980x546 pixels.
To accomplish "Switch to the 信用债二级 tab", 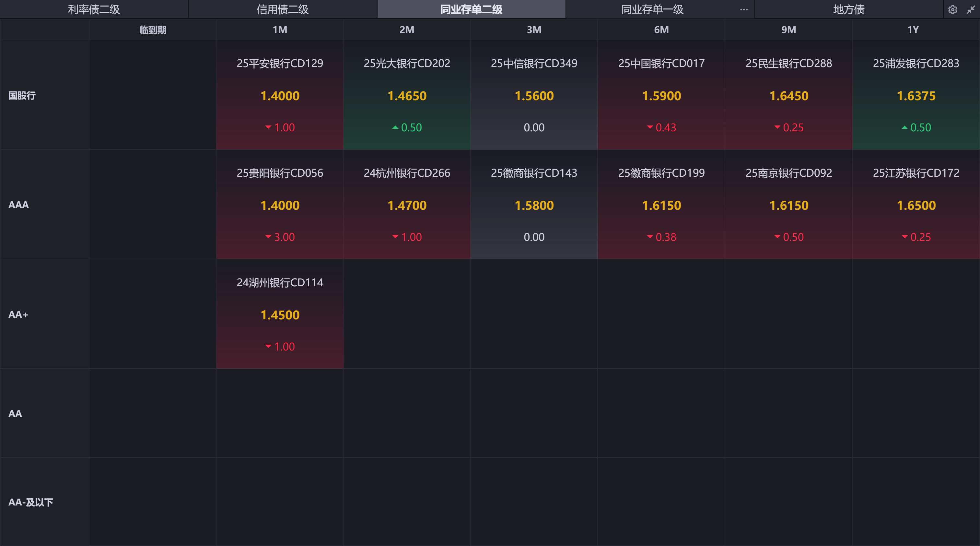I will 282,9.
